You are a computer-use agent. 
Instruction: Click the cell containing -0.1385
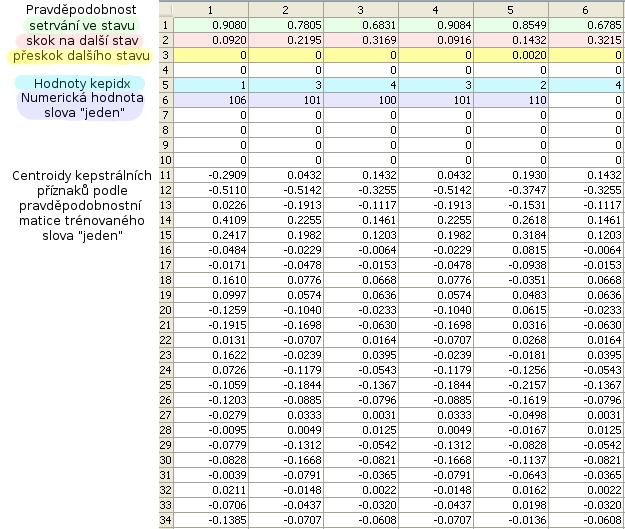click(x=211, y=520)
